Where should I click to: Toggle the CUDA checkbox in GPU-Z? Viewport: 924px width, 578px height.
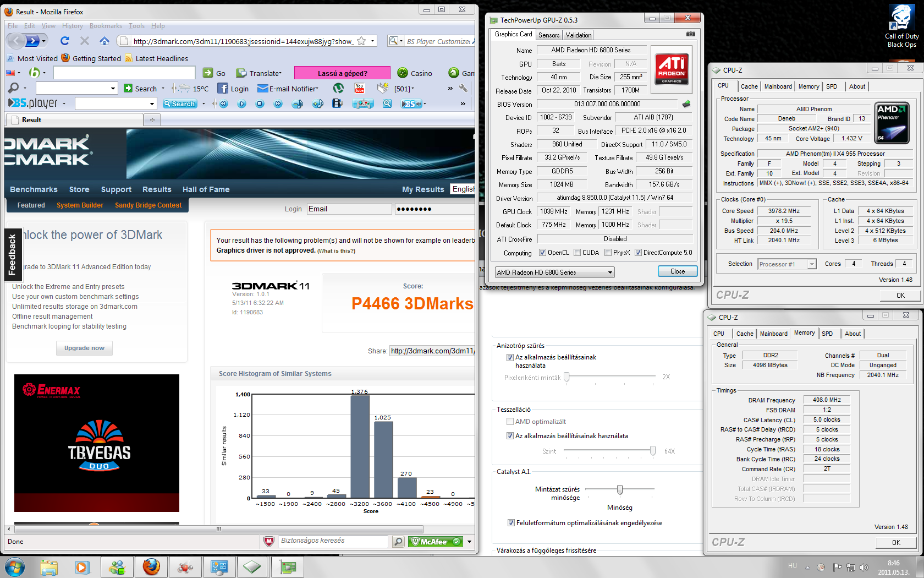[577, 253]
